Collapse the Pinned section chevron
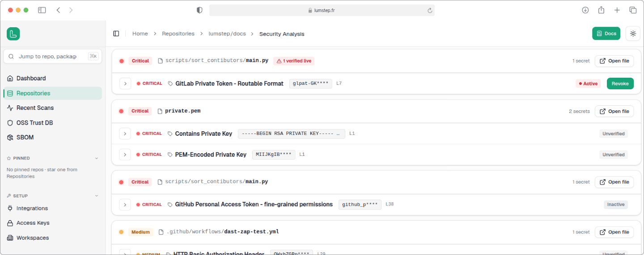This screenshot has width=644, height=255. (97, 158)
